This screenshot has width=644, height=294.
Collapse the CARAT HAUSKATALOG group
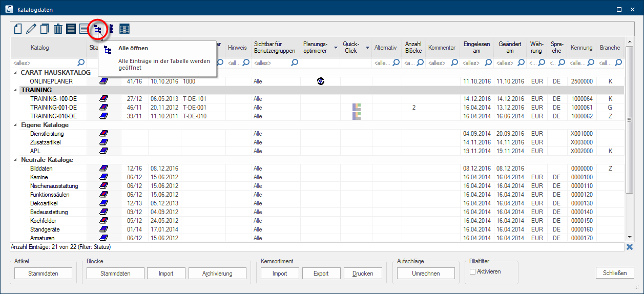[16, 73]
